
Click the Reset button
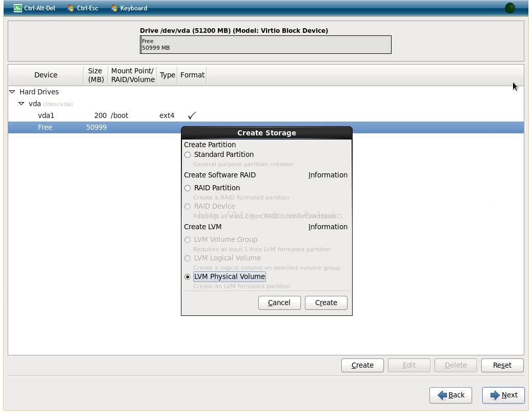coord(502,365)
